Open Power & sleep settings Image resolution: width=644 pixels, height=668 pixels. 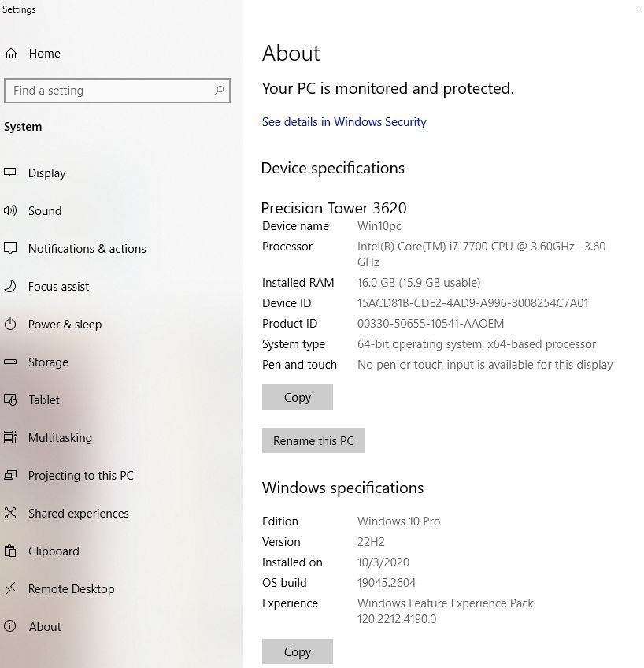coord(65,325)
